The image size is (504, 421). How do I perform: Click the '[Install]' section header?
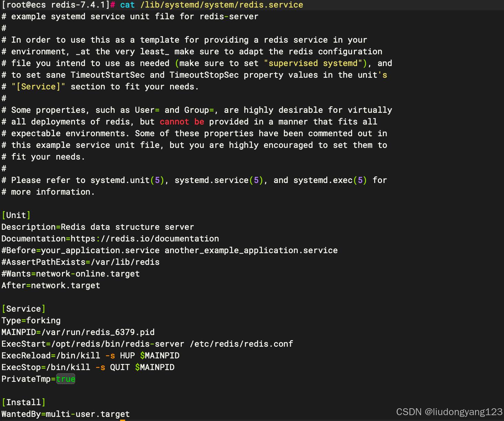point(23,402)
